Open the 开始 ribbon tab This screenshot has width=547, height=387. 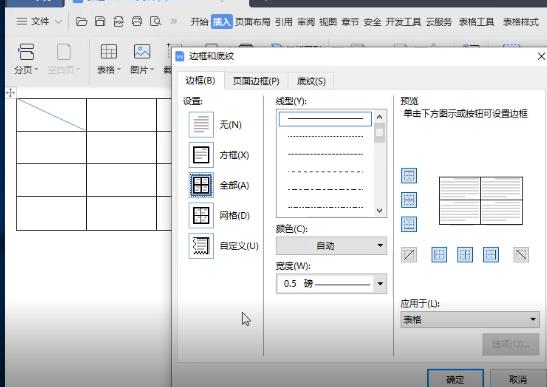[x=200, y=22]
